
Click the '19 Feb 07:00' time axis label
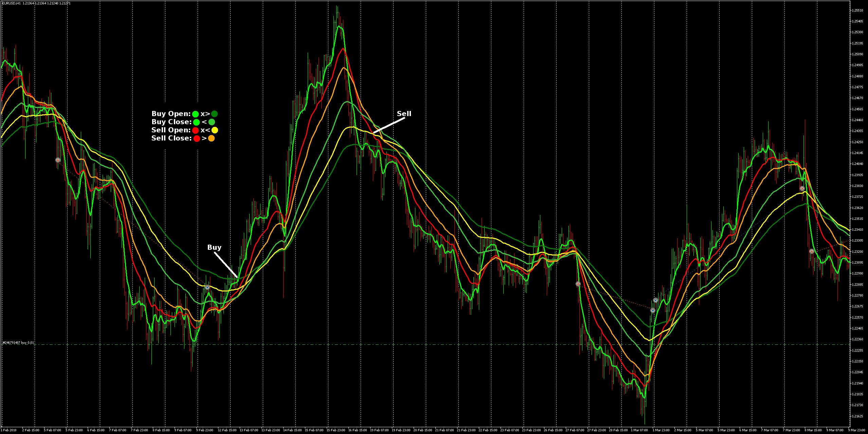click(379, 430)
